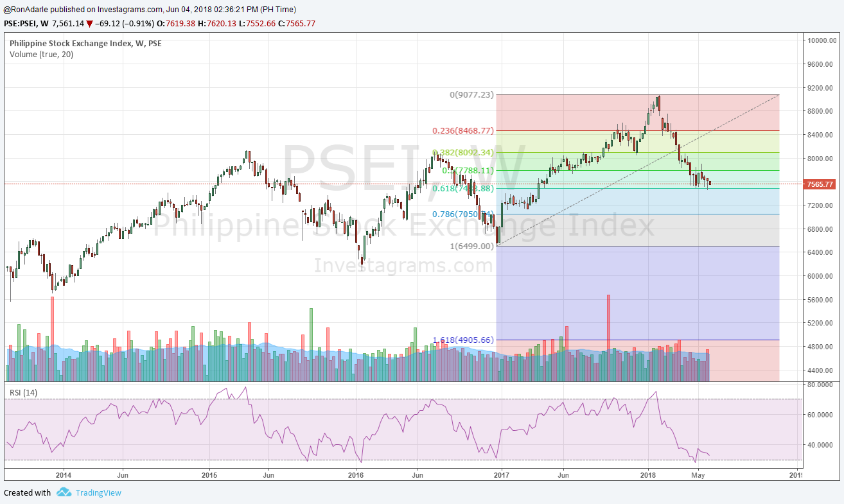Click the 0.786 Fibonacci level label
This screenshot has height=504, width=844.
pyautogui.click(x=463, y=214)
